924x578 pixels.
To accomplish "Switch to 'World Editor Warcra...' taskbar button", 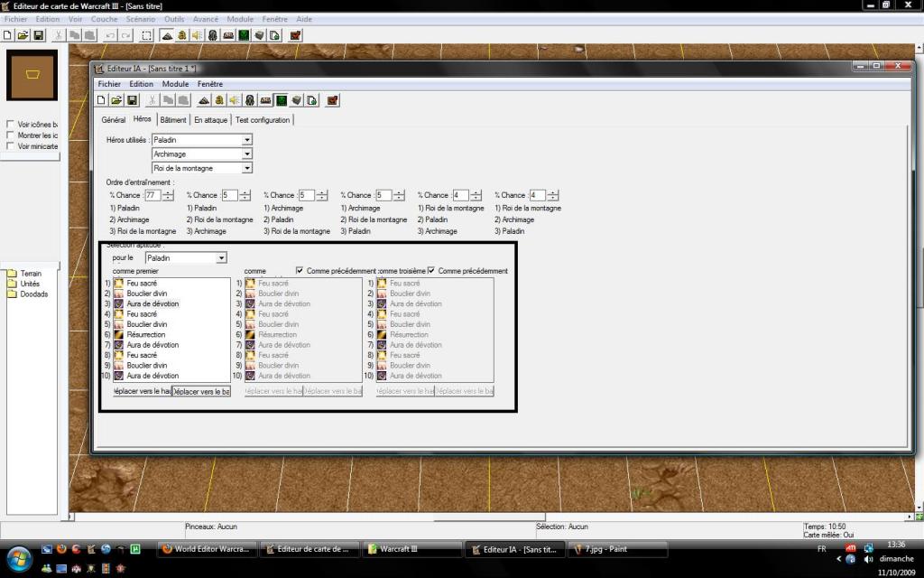I will pos(208,549).
